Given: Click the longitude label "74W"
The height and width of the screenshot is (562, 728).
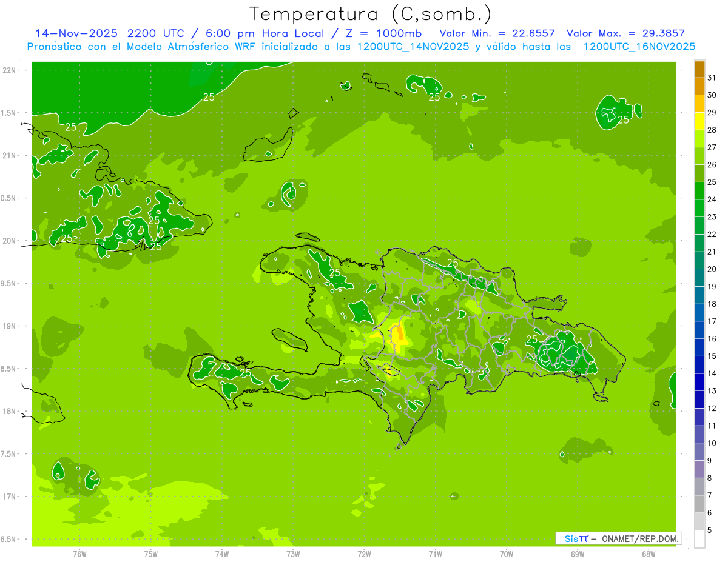Looking at the screenshot, I should pos(222,554).
